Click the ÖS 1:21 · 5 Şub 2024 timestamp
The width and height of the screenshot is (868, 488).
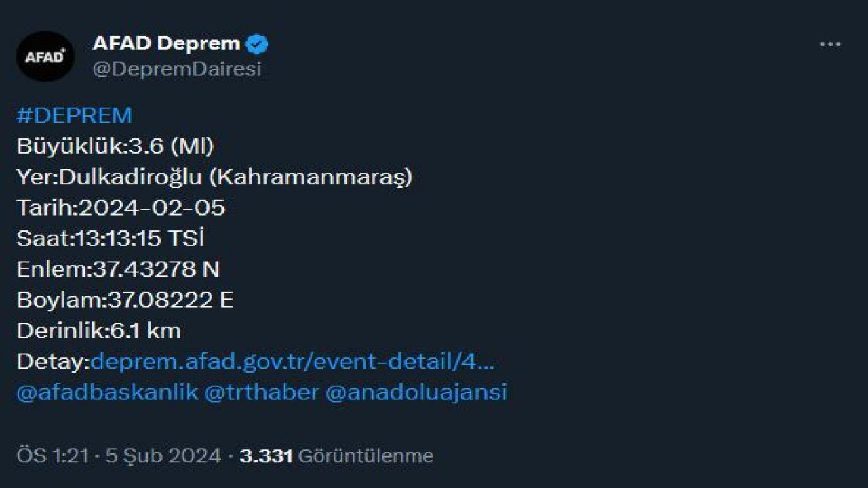(115, 455)
